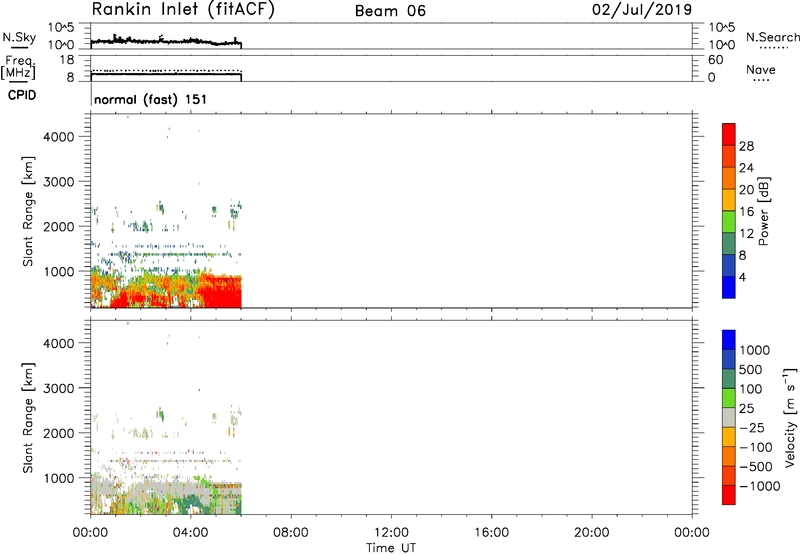Image resolution: width=800 pixels, height=554 pixels.
Task: Click '1000' tick on velocity panel
Action: [59, 478]
